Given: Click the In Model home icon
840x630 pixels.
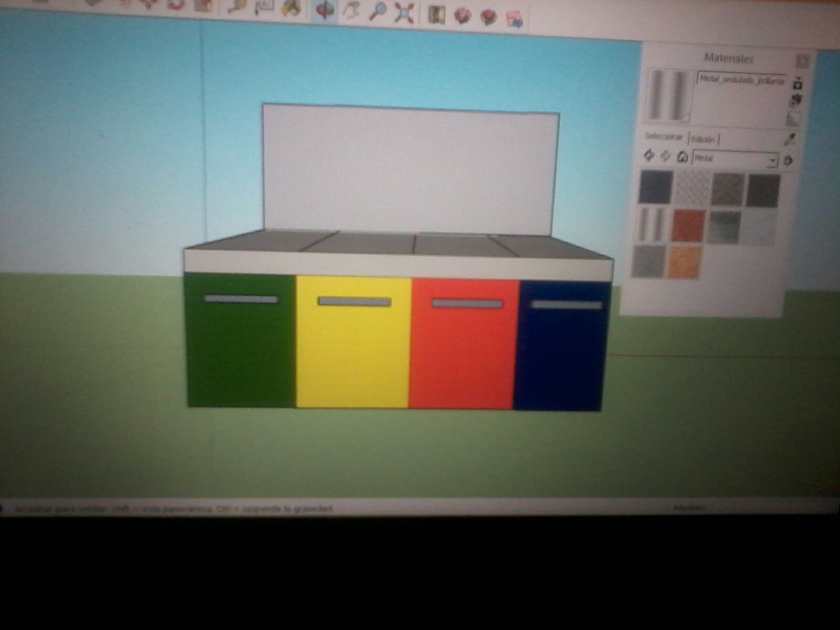Looking at the screenshot, I should coord(682,156).
